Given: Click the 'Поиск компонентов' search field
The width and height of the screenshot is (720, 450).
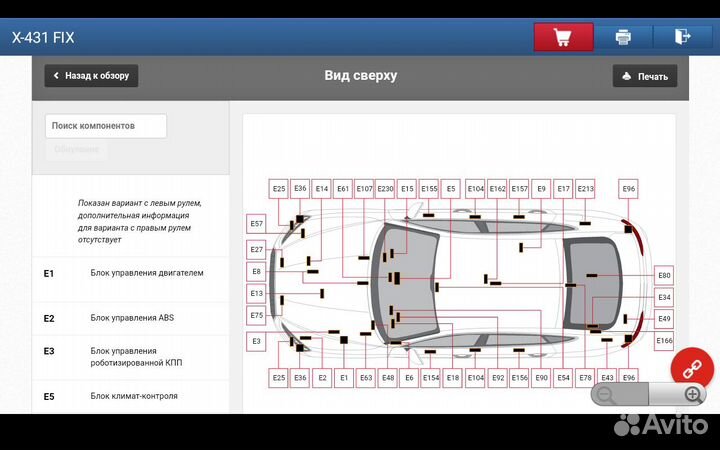Looking at the screenshot, I should coord(106,126).
